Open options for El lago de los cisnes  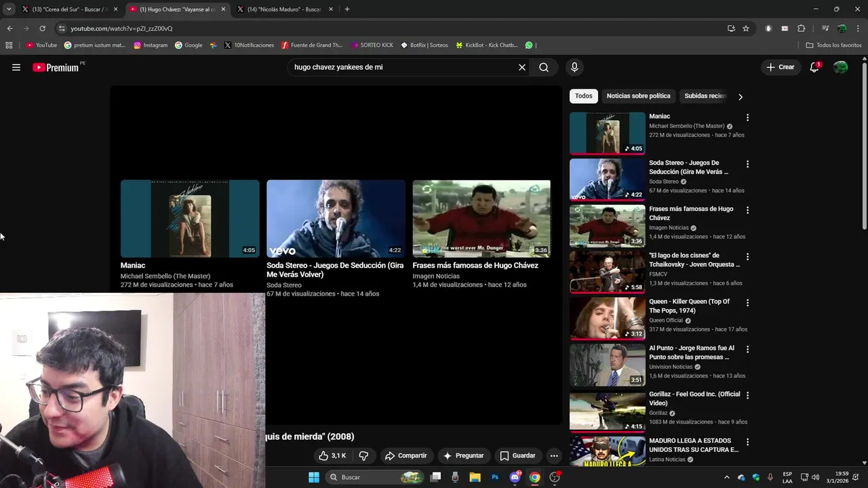[x=747, y=257]
